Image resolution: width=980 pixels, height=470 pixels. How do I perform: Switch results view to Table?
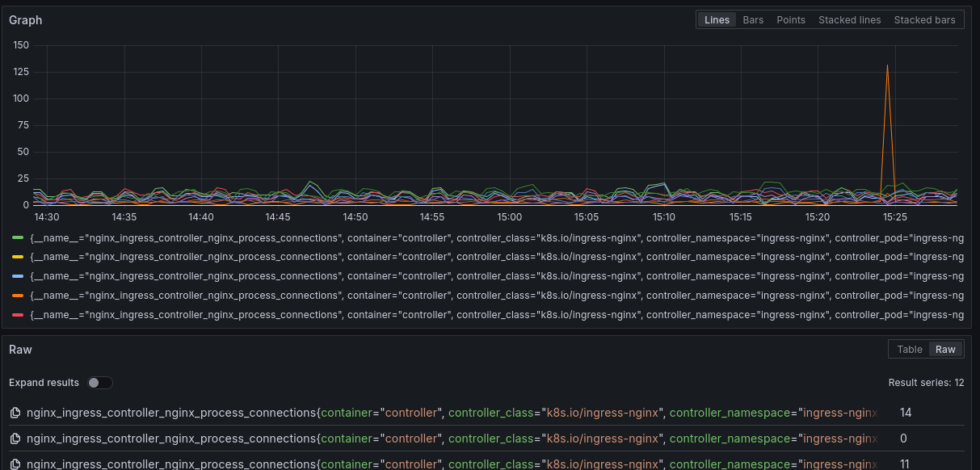[909, 350]
